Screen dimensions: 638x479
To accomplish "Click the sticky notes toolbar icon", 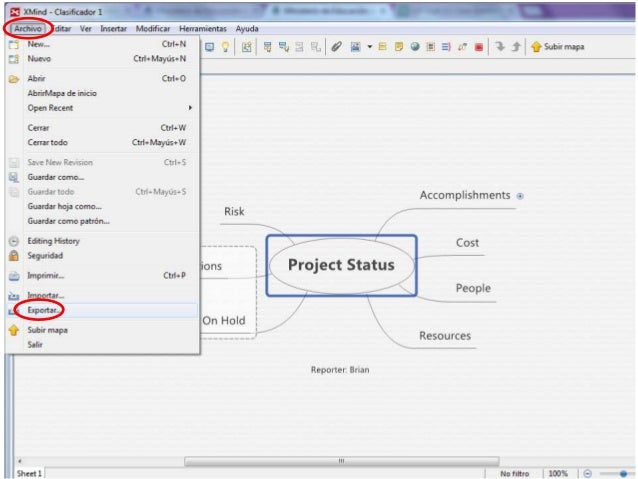I will (399, 47).
